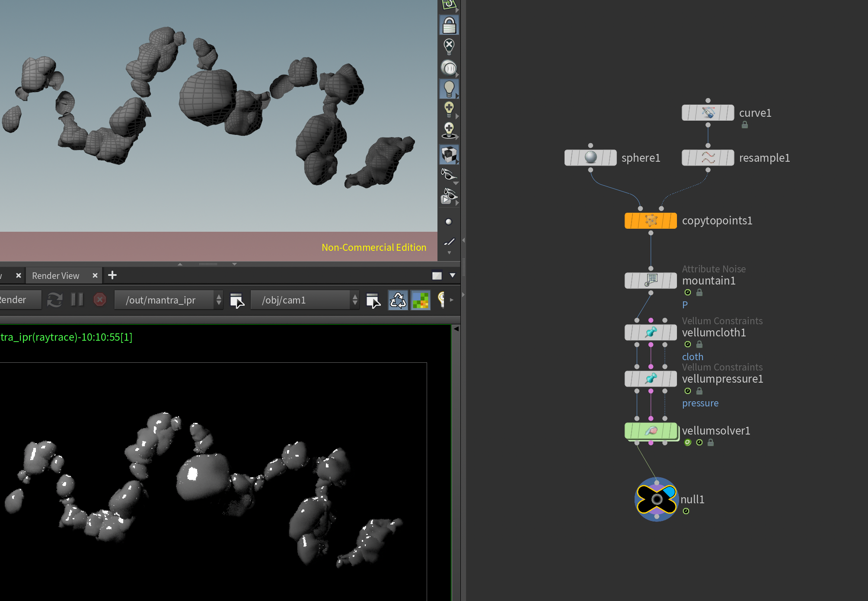Expand more Render View toolbar options arrow
Screen dimensions: 868x601
tap(452, 300)
